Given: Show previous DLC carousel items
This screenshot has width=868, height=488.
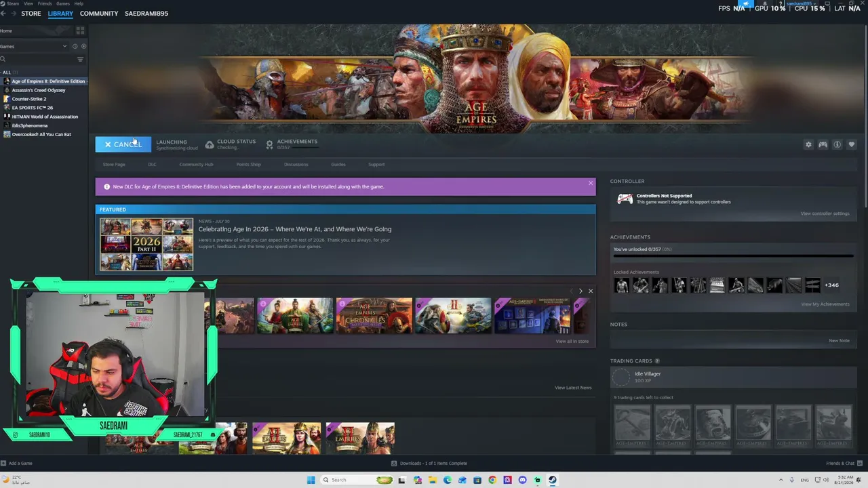Looking at the screenshot, I should tap(571, 291).
